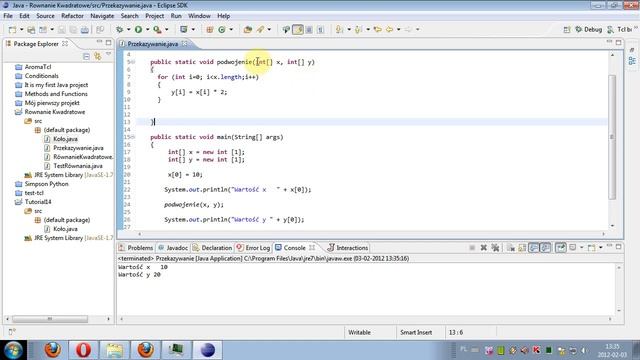Image resolution: width=640 pixels, height=360 pixels.
Task: Switch to the Debug perspective
Action: [589, 29]
